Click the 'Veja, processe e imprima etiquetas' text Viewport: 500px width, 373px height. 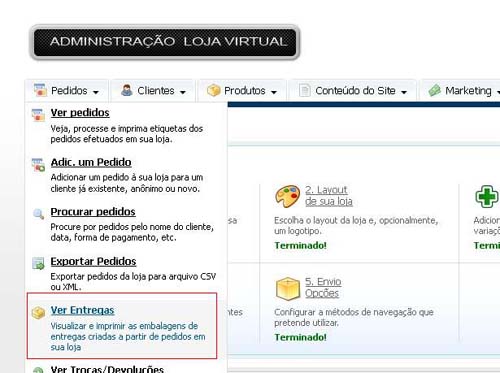tap(127, 134)
